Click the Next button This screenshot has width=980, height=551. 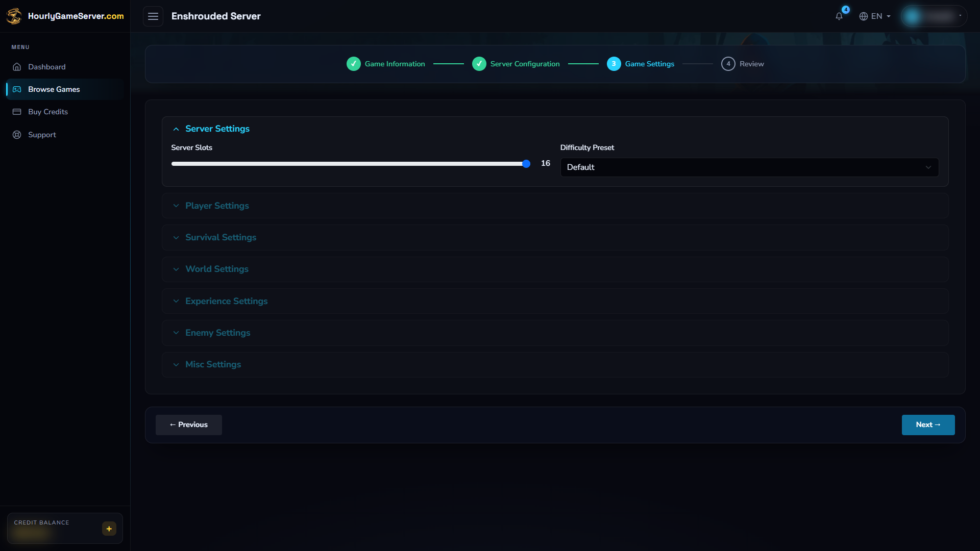pyautogui.click(x=928, y=424)
